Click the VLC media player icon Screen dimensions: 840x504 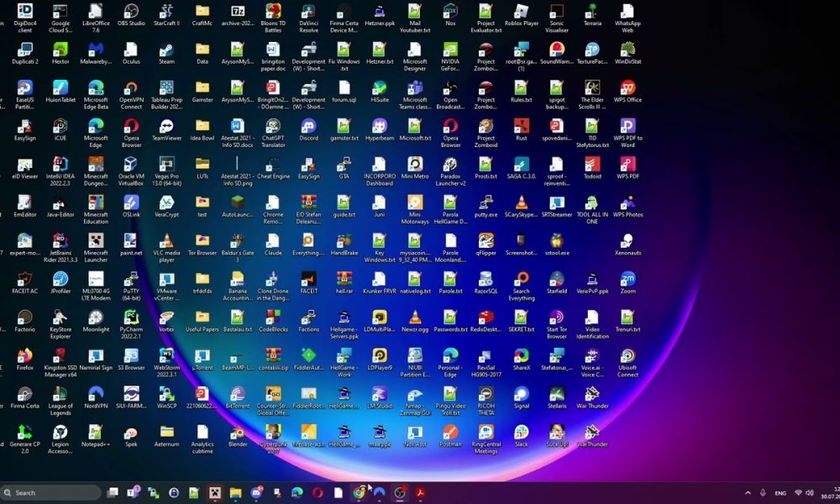(x=166, y=240)
